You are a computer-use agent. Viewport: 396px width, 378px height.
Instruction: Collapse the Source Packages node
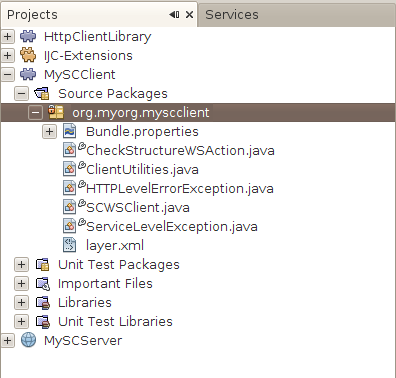(x=21, y=94)
